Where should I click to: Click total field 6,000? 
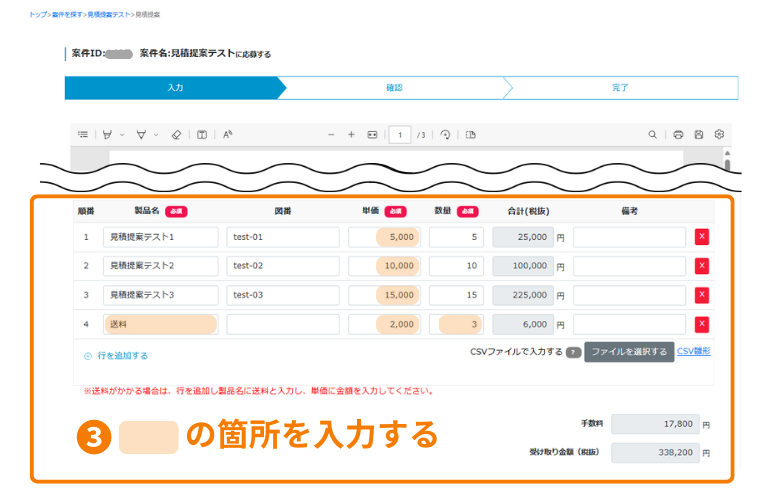point(523,324)
